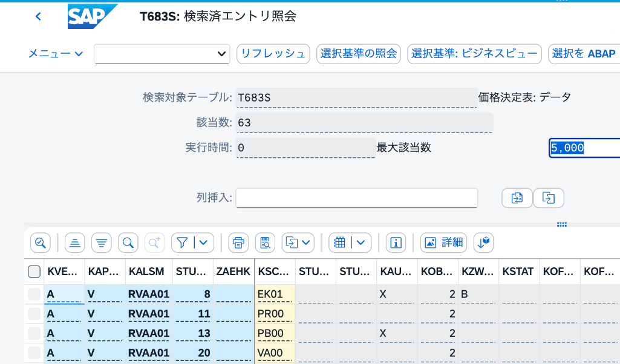Expand the export options dropdown arrow
620x364 pixels.
[x=306, y=242]
